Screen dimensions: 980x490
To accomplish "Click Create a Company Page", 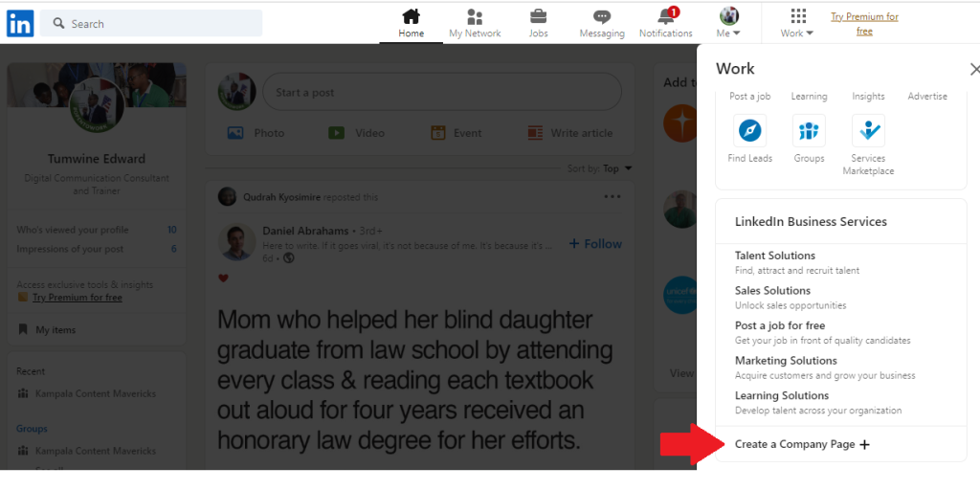I will coord(802,444).
